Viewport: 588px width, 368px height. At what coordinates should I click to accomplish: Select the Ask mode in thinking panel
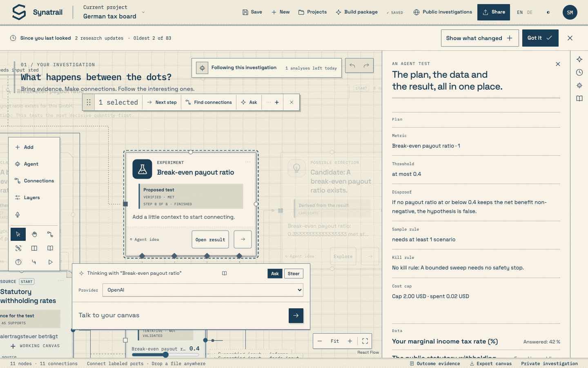pos(275,274)
